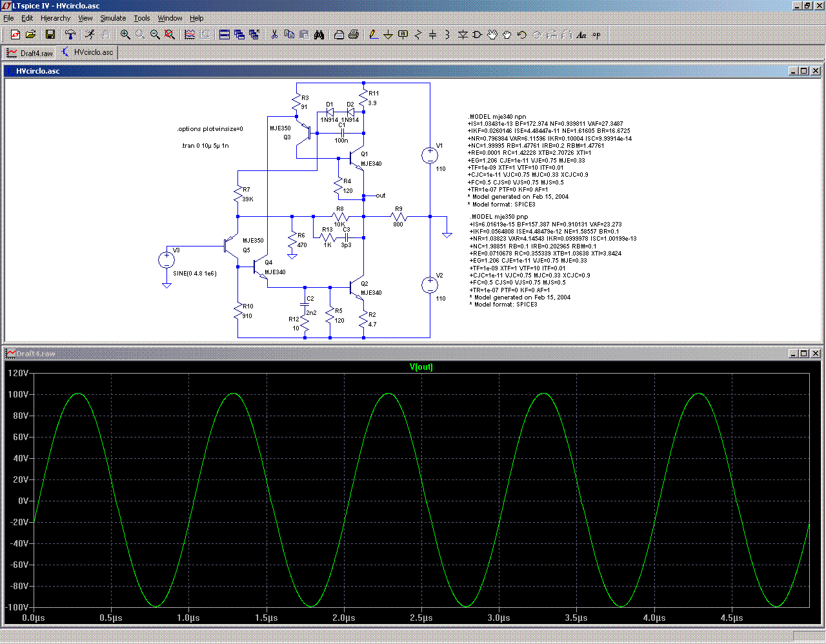Click the V(out) trace label

421,367
